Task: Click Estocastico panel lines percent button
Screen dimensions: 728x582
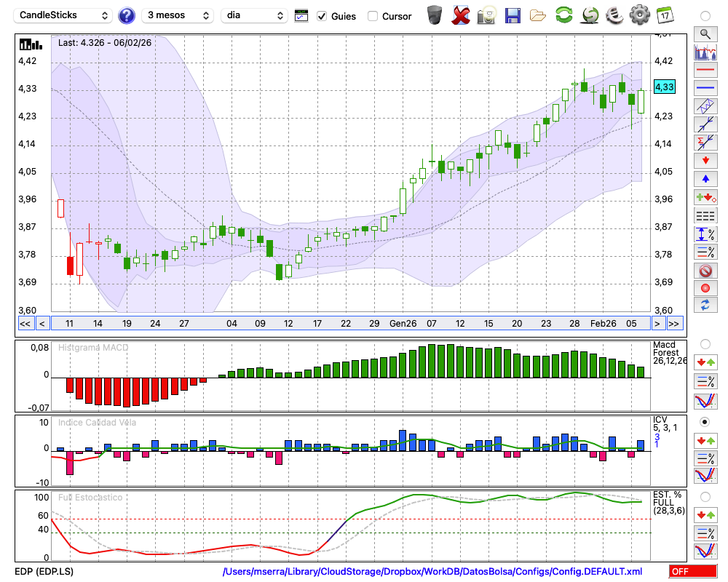Action: 705,533
